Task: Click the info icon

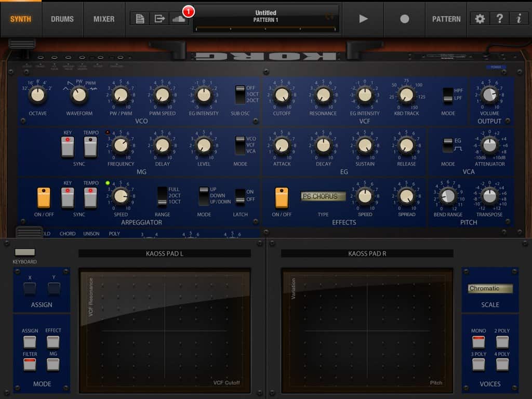Action: (518, 19)
